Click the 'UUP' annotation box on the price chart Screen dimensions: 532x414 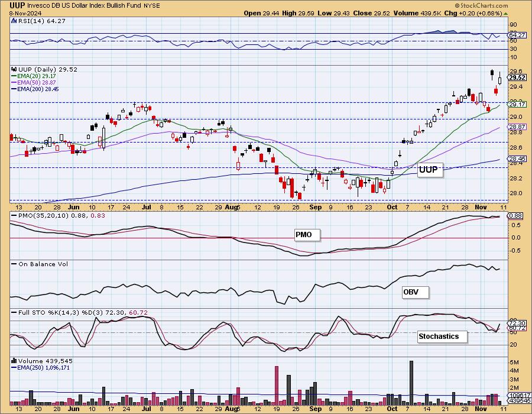(430, 169)
